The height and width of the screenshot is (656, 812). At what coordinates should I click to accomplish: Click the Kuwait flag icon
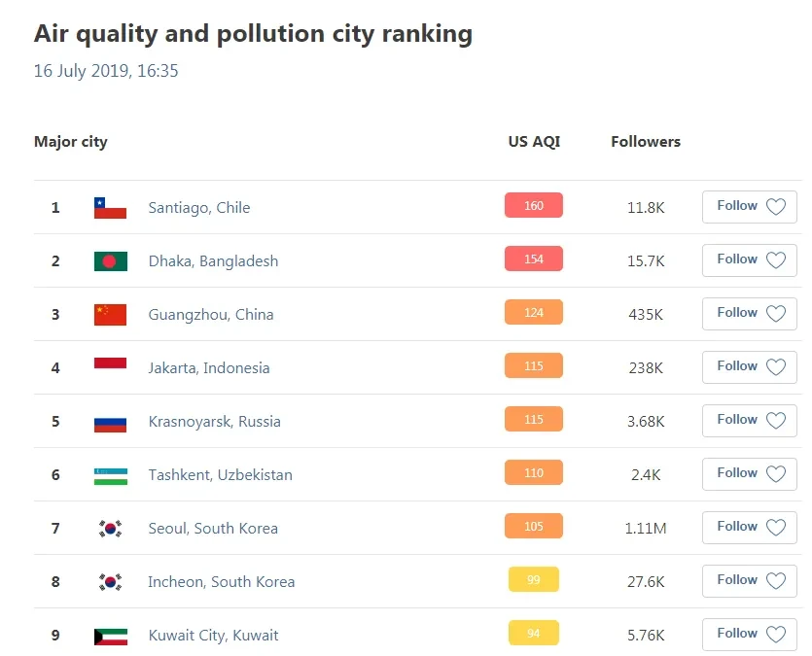pos(110,636)
